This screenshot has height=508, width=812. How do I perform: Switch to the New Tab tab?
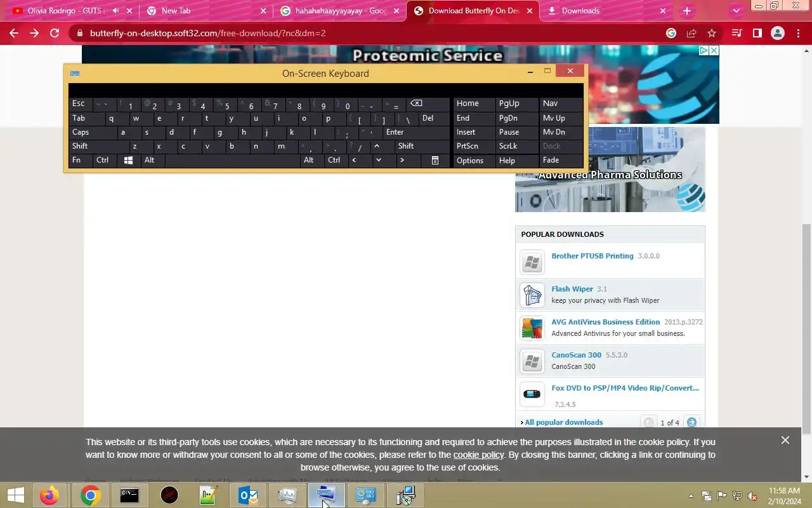(207, 11)
